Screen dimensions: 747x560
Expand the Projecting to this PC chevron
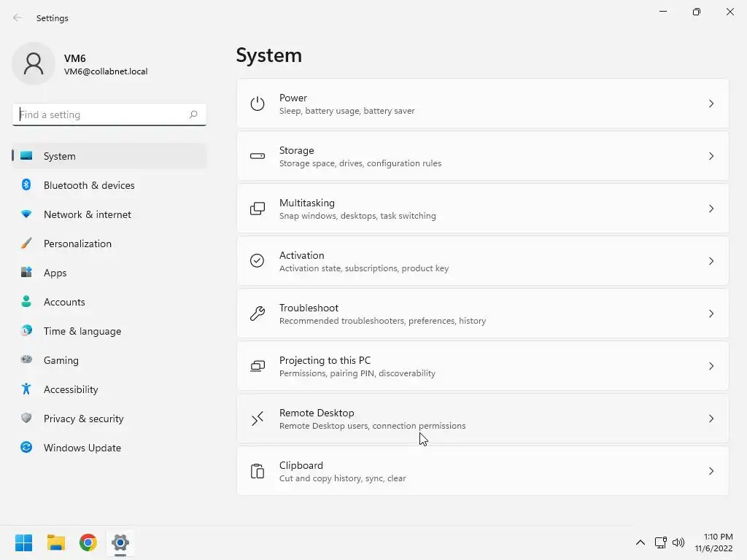click(x=711, y=366)
